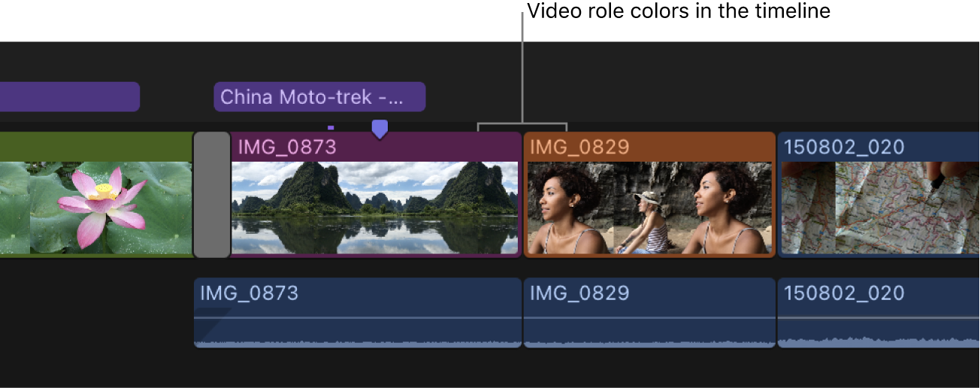Viewport: 980px width, 388px height.
Task: Select the gray gap clip before IMG_0873
Action: [x=212, y=195]
